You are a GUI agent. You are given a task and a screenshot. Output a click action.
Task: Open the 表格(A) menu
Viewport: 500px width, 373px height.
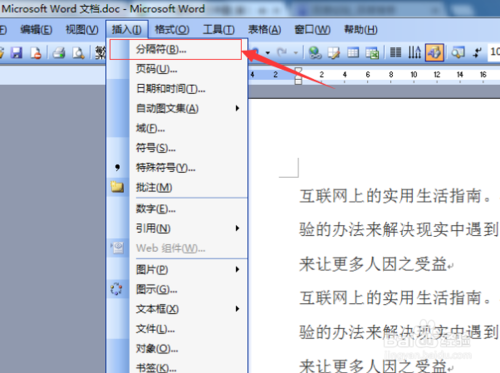[x=264, y=30]
